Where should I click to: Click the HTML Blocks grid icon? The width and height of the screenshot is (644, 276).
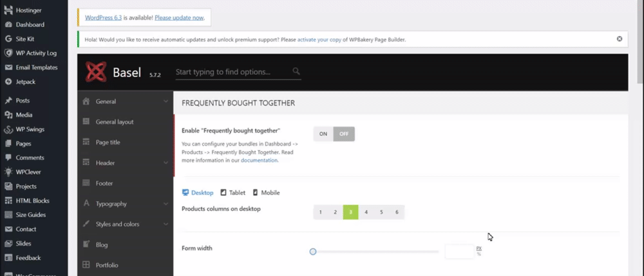click(8, 201)
